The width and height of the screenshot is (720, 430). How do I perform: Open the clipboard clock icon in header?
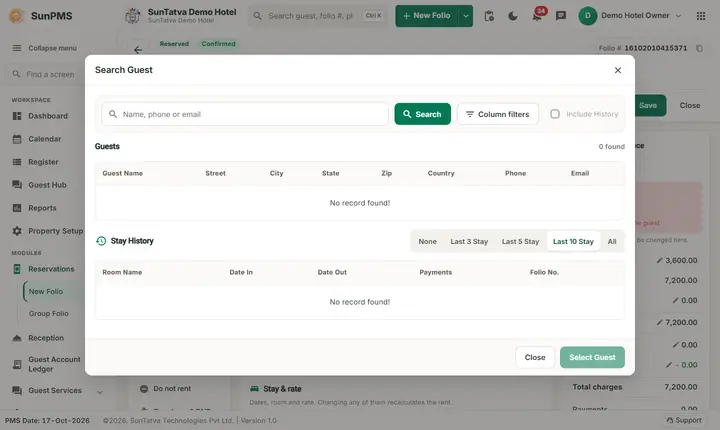pyautogui.click(x=489, y=16)
